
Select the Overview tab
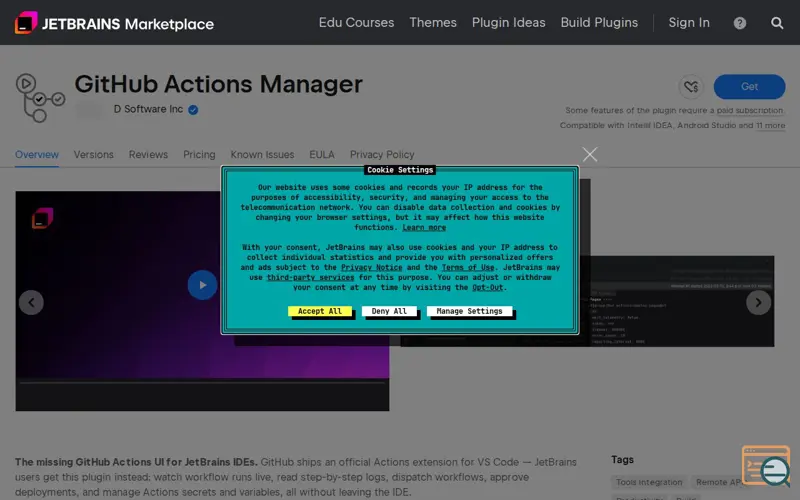[37, 155]
